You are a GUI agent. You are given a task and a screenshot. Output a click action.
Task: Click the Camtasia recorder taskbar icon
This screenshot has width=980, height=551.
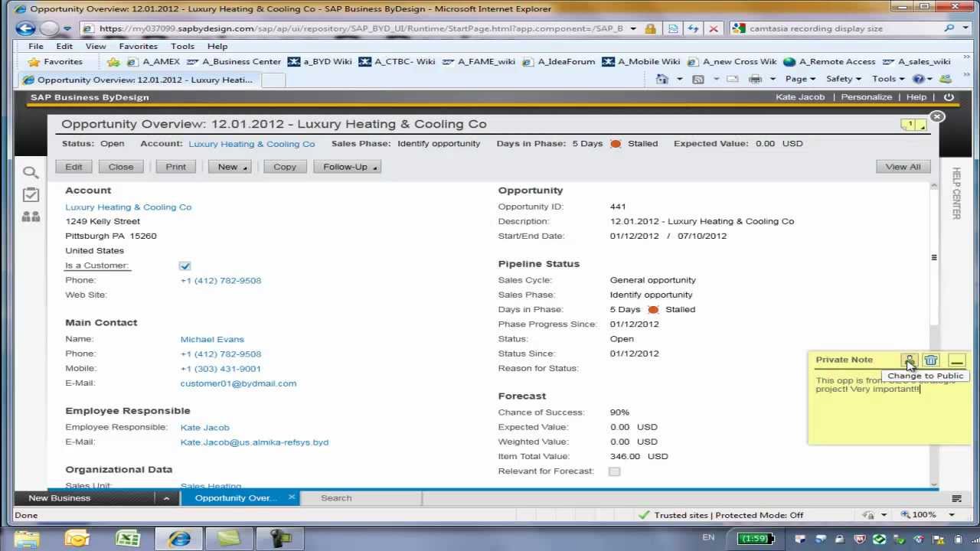click(280, 539)
